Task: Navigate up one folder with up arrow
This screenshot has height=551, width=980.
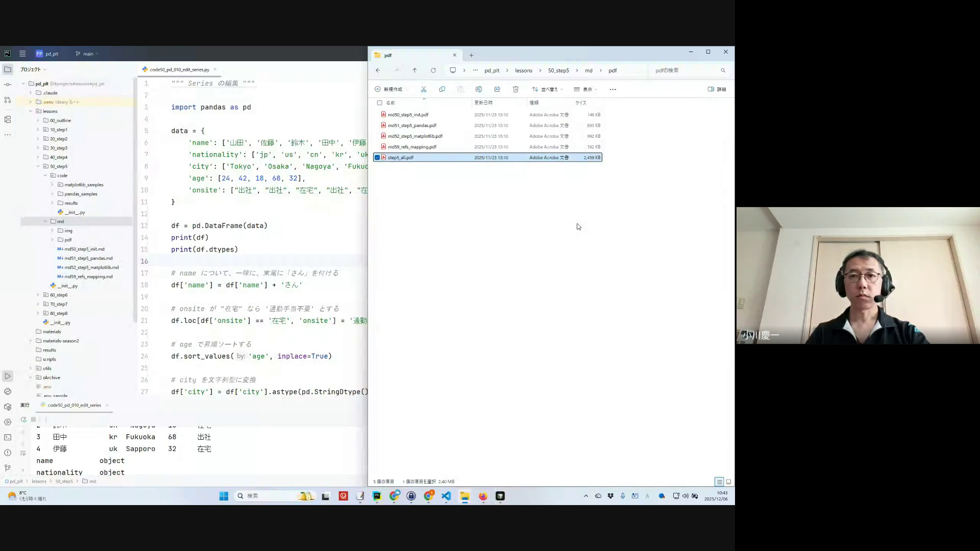Action: point(414,70)
